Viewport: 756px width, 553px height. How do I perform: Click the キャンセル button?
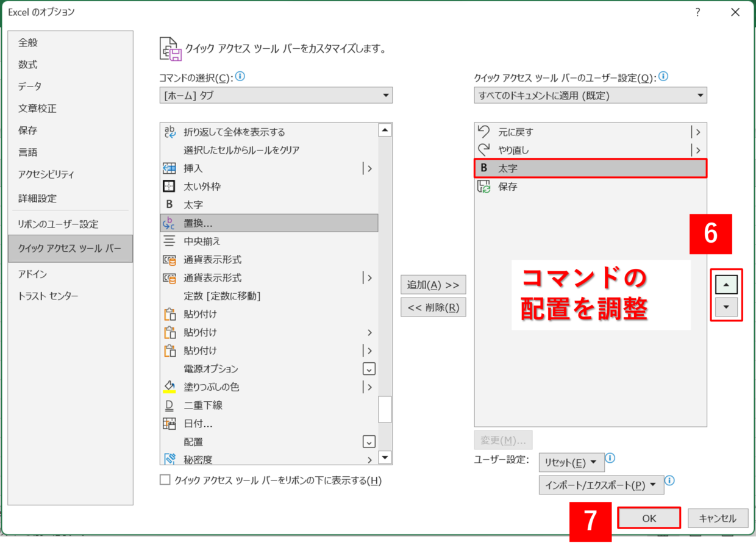click(x=718, y=518)
